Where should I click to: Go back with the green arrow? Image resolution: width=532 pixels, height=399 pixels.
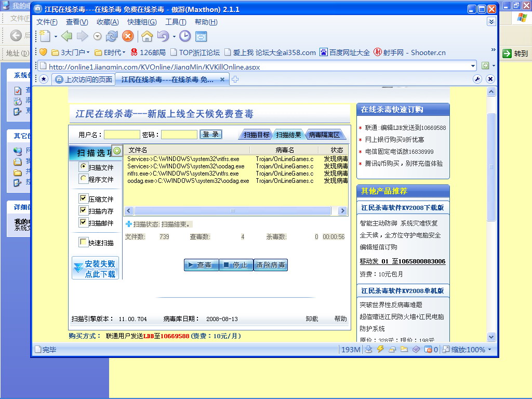(66, 36)
